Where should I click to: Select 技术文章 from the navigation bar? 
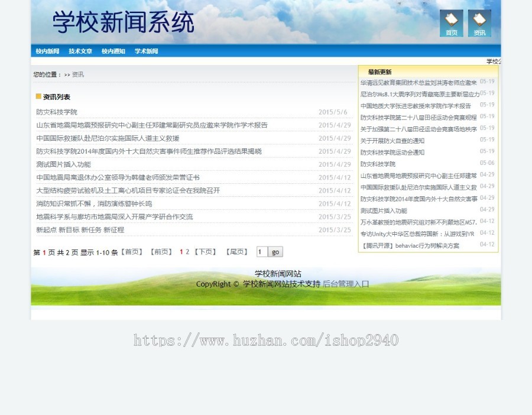point(79,51)
